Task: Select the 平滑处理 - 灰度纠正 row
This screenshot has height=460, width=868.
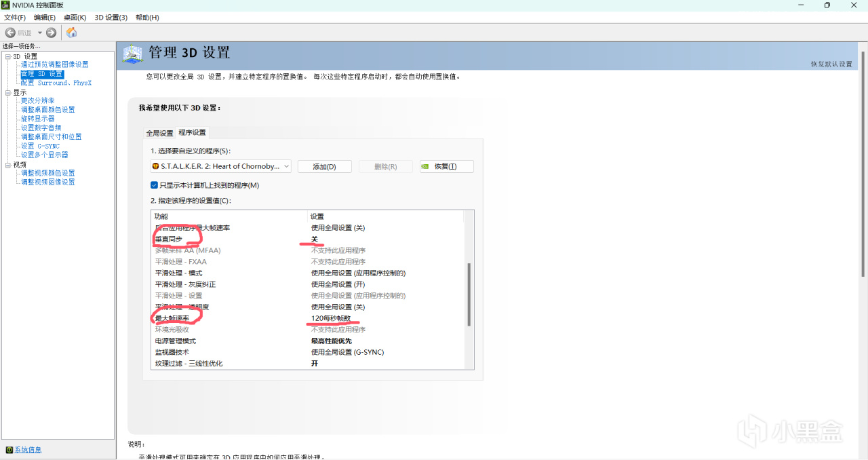Action: click(308, 284)
